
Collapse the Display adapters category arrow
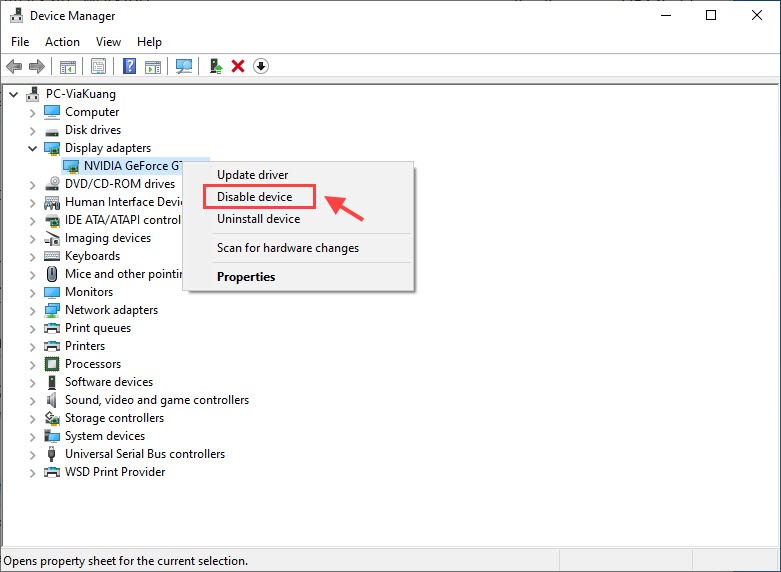point(32,148)
